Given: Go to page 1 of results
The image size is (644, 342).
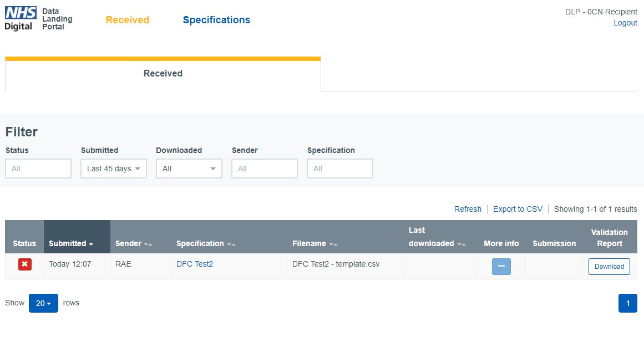Looking at the screenshot, I should click(x=627, y=303).
